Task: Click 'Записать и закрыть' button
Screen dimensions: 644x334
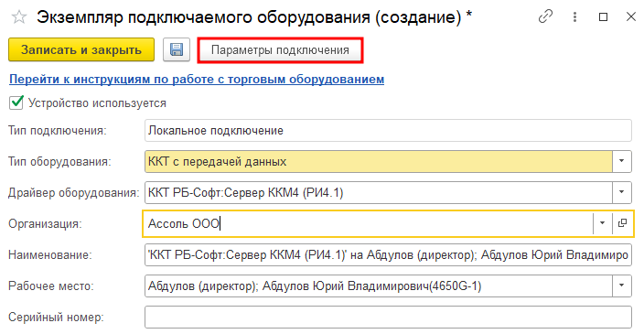Action: click(81, 49)
